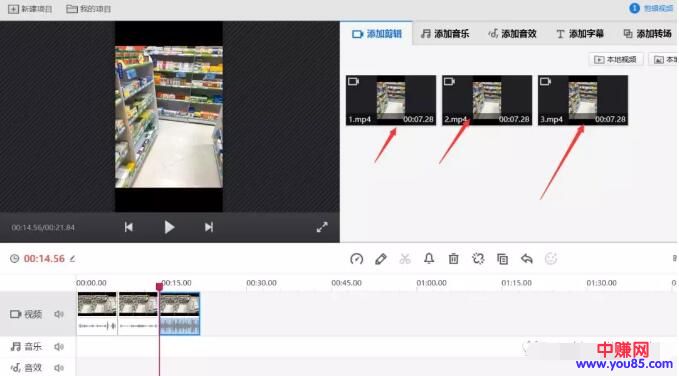
Task: Switch to the 添加字幕 tab
Action: pyautogui.click(x=579, y=34)
